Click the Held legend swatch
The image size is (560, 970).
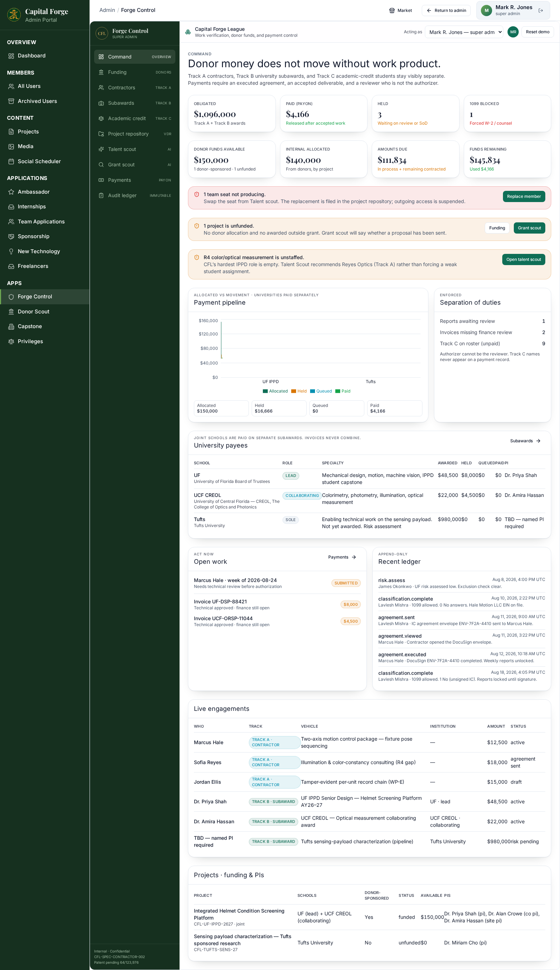tap(293, 391)
